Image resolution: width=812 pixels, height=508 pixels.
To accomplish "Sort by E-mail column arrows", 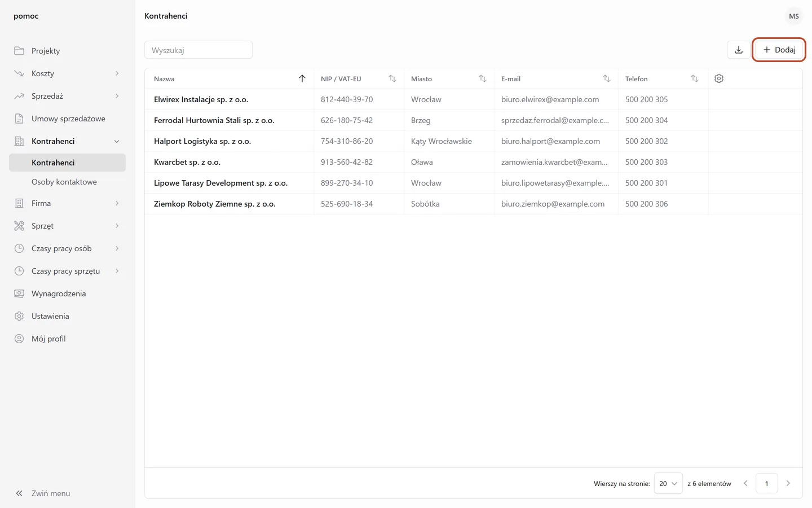I will point(607,78).
